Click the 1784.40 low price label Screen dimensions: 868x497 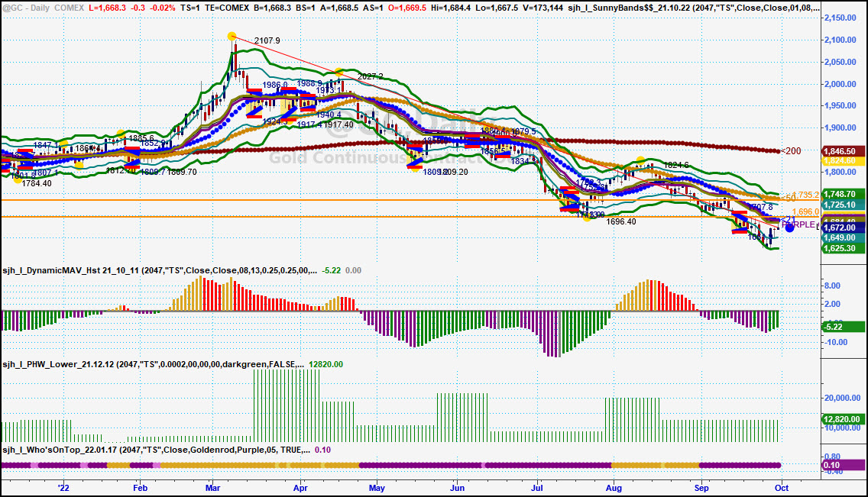37,183
